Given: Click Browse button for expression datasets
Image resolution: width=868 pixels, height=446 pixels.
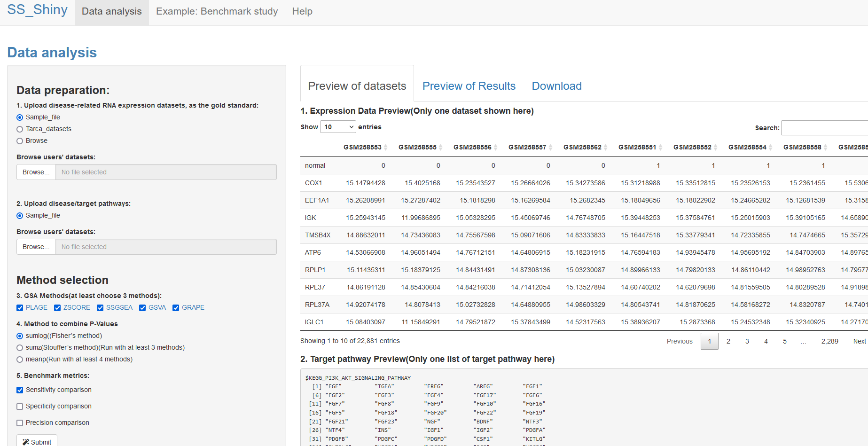Looking at the screenshot, I should [36, 172].
